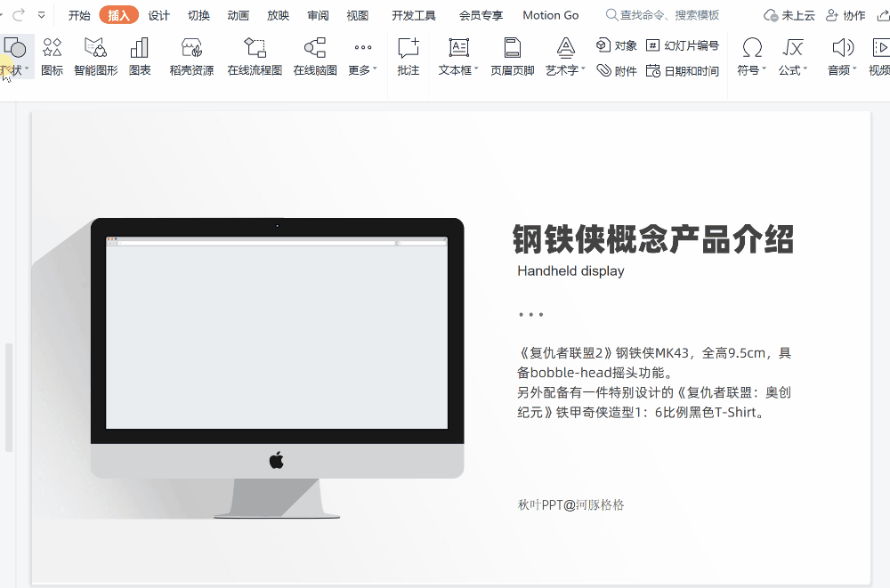
Task: Select the Handheld display subtitle
Action: (570, 270)
